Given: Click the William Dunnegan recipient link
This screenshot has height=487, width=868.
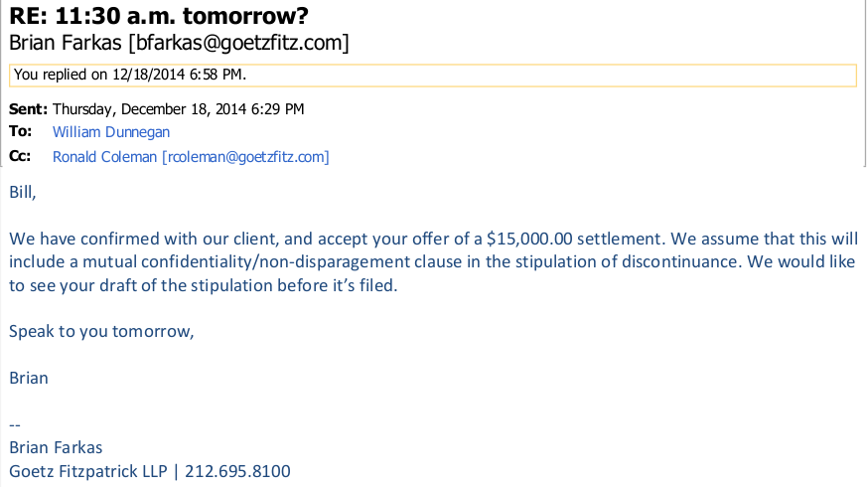Looking at the screenshot, I should 111,132.
